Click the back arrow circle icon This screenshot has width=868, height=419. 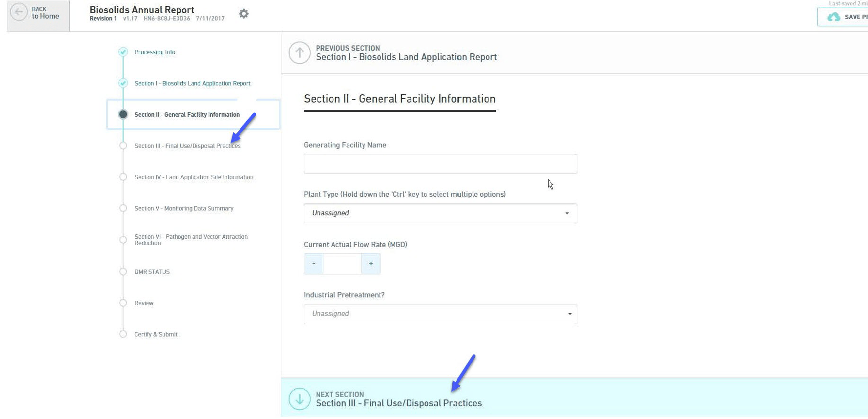[19, 12]
